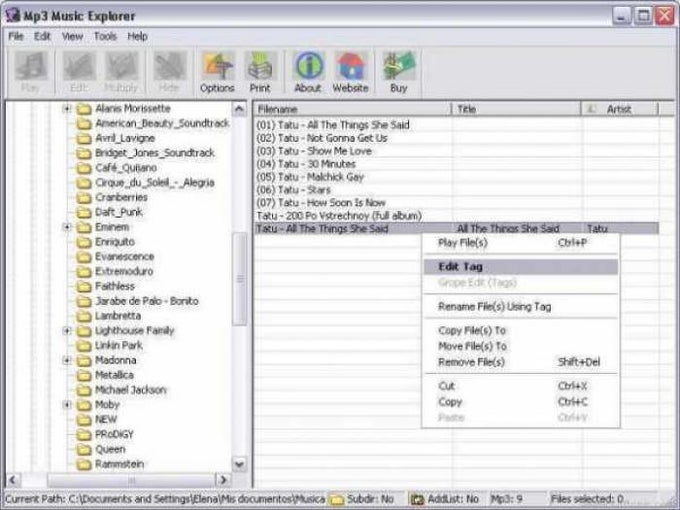Choose Move File(s) To option
Screen dimensions: 680x510
point(521,346)
